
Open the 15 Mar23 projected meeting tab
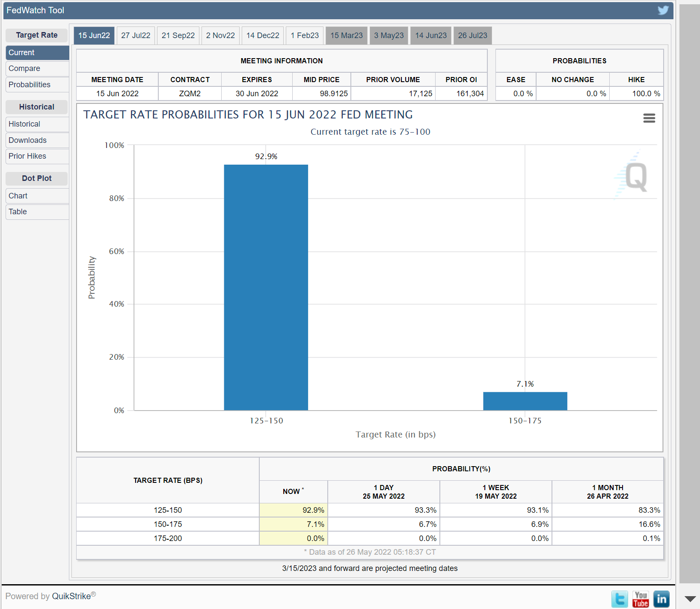[x=346, y=35]
